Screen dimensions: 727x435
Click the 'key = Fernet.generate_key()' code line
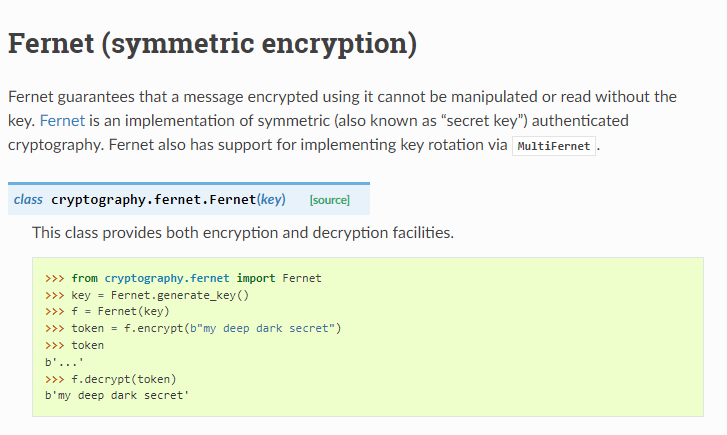146,295
